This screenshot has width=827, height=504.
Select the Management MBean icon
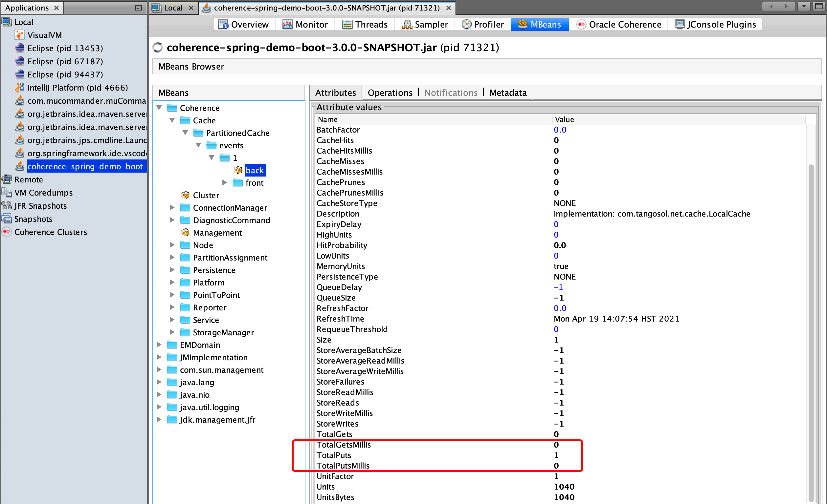point(185,232)
